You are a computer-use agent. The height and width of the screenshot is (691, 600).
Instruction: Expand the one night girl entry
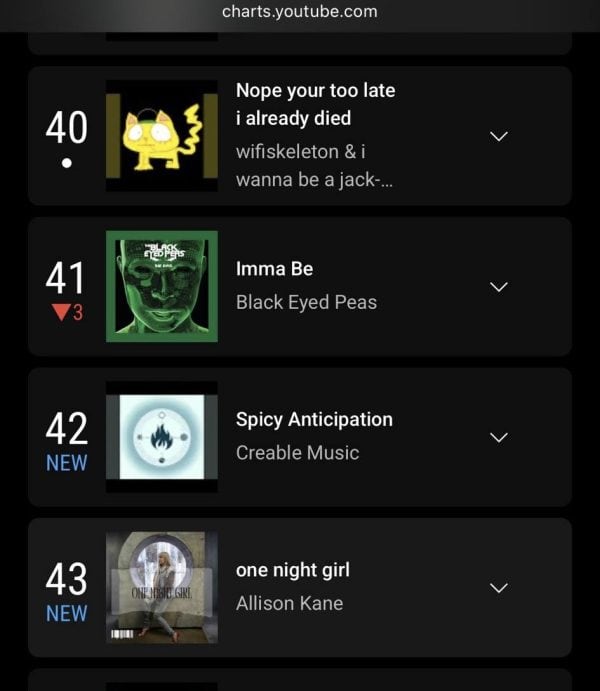[498, 587]
